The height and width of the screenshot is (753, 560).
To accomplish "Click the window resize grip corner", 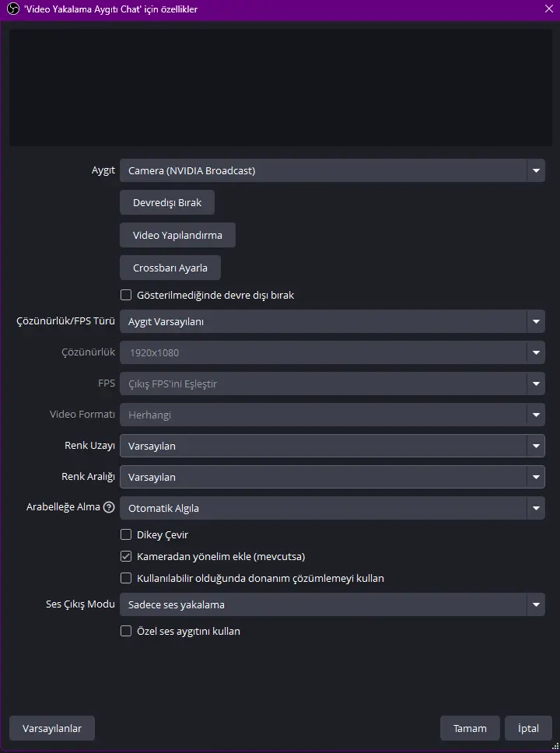I will click(x=555, y=746).
